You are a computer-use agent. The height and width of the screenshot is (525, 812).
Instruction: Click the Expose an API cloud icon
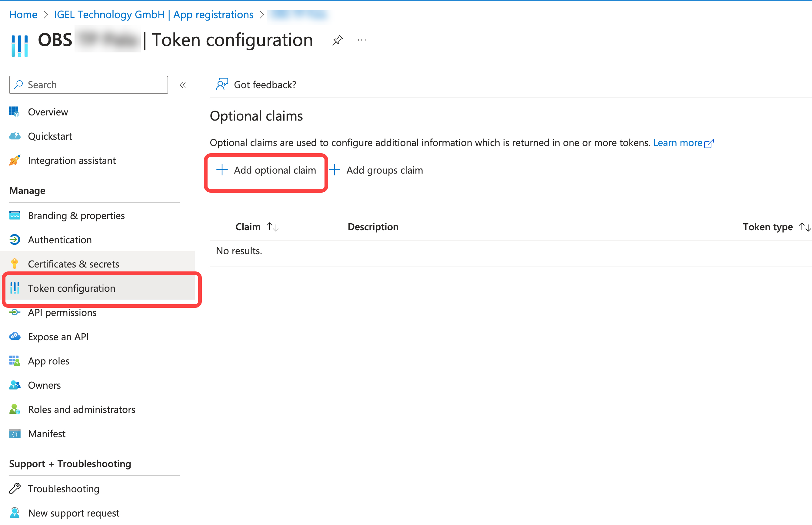[14, 337]
